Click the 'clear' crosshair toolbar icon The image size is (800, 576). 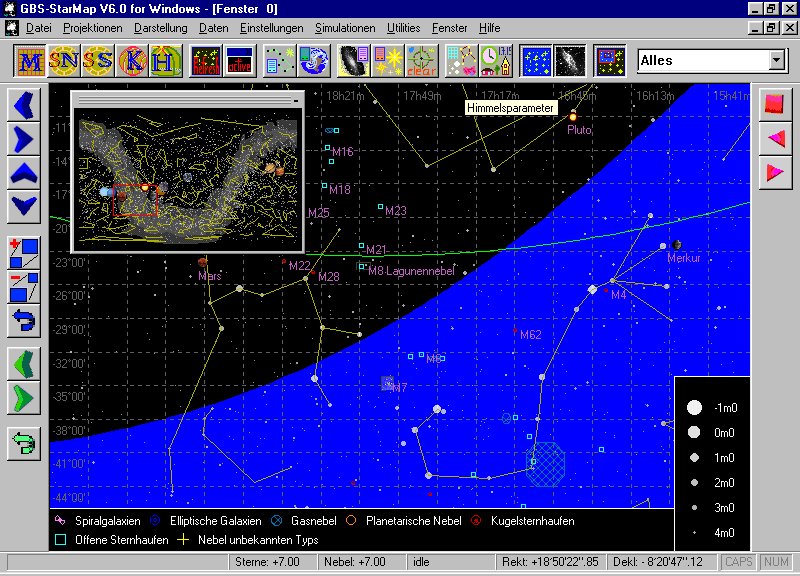pyautogui.click(x=420, y=61)
